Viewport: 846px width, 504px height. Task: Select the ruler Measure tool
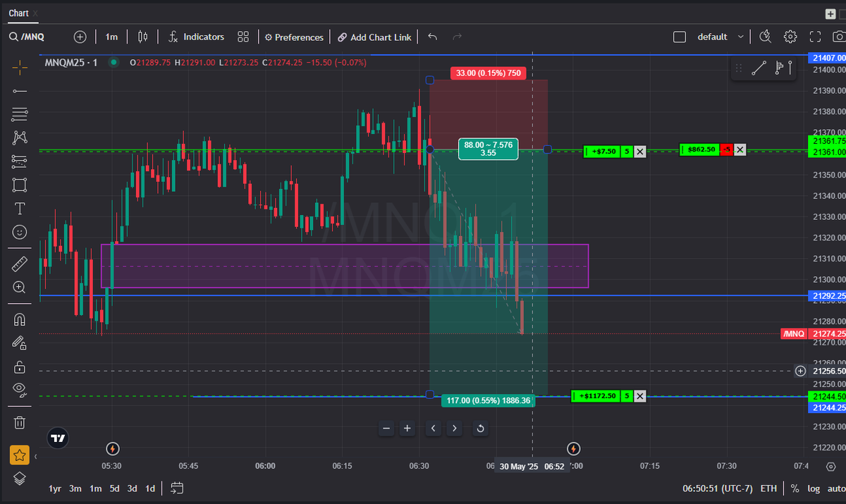20,264
